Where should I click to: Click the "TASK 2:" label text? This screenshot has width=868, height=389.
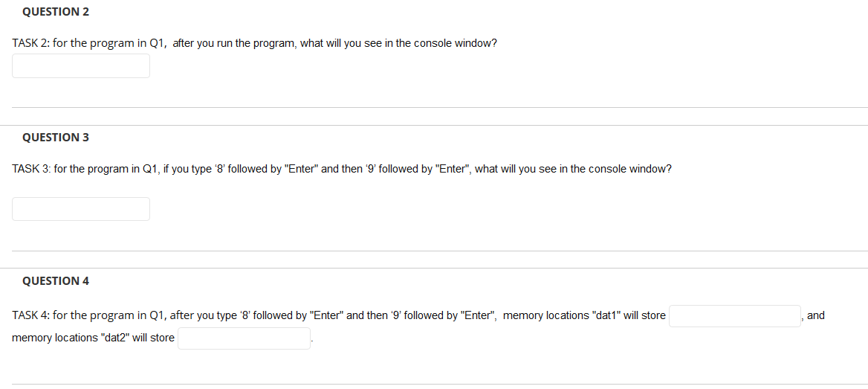(x=30, y=43)
